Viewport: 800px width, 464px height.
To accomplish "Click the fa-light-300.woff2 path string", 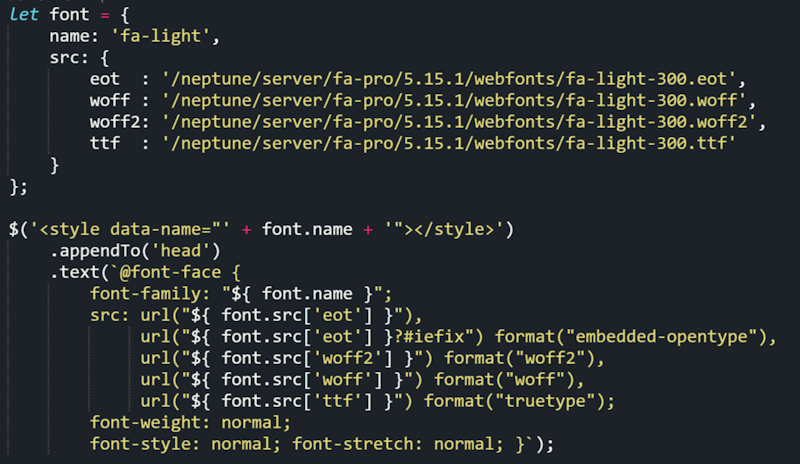I will tap(459, 122).
